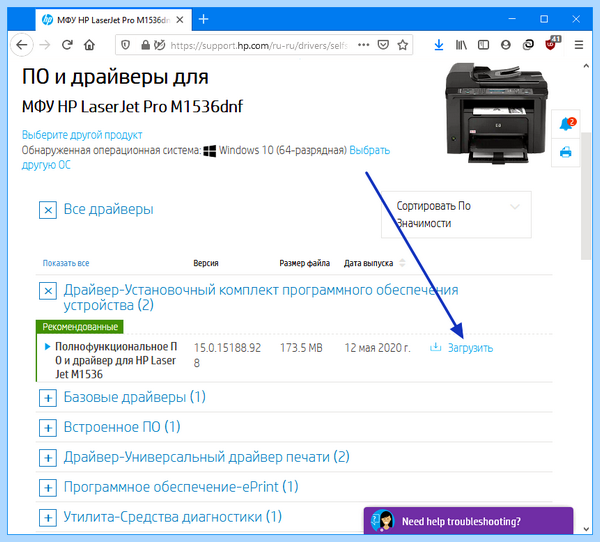Screen dimensions: 600x542
Task: Sort by Дата выпуска column arrows
Action: (x=402, y=263)
